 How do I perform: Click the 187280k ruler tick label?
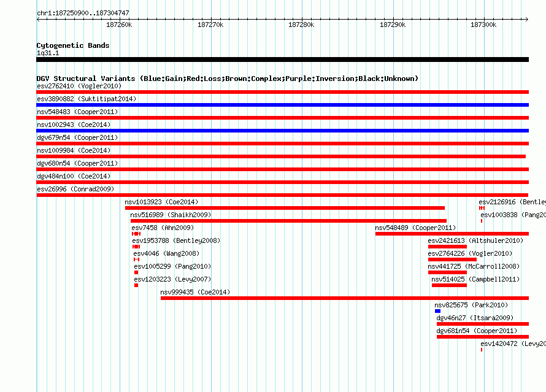pos(301,25)
